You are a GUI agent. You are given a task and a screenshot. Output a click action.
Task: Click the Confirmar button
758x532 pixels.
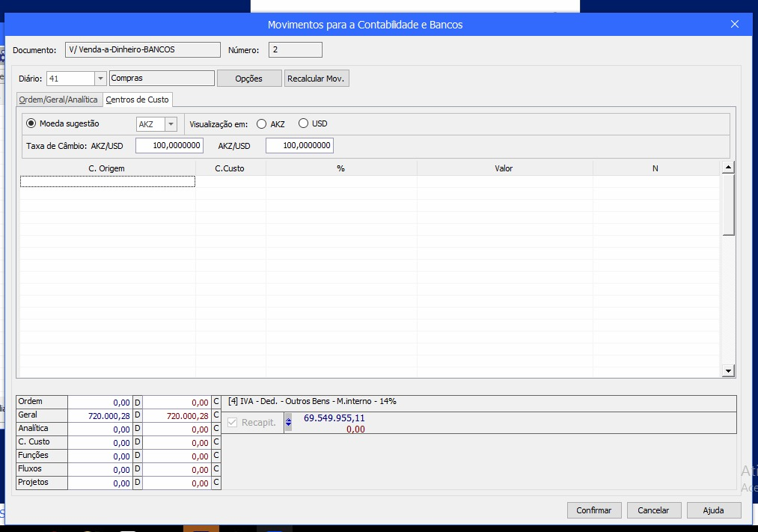click(x=593, y=510)
